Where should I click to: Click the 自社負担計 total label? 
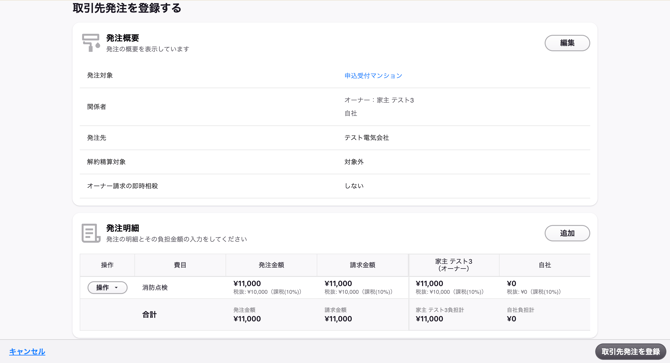click(x=520, y=310)
